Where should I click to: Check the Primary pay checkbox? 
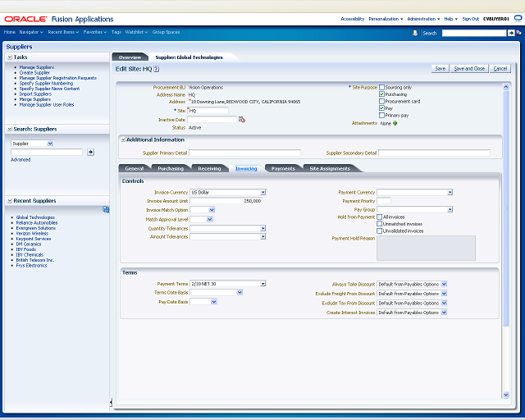[x=381, y=115]
